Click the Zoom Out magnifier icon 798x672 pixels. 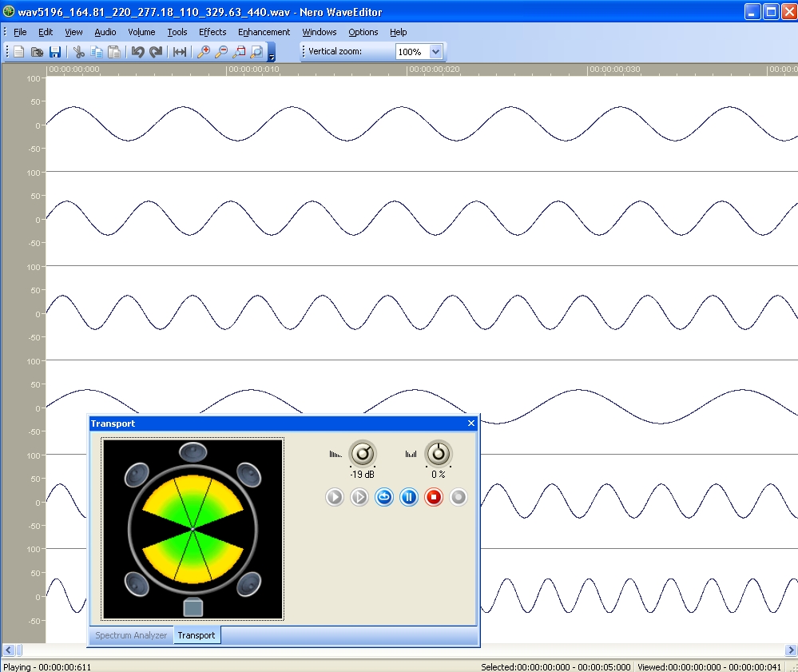click(221, 52)
